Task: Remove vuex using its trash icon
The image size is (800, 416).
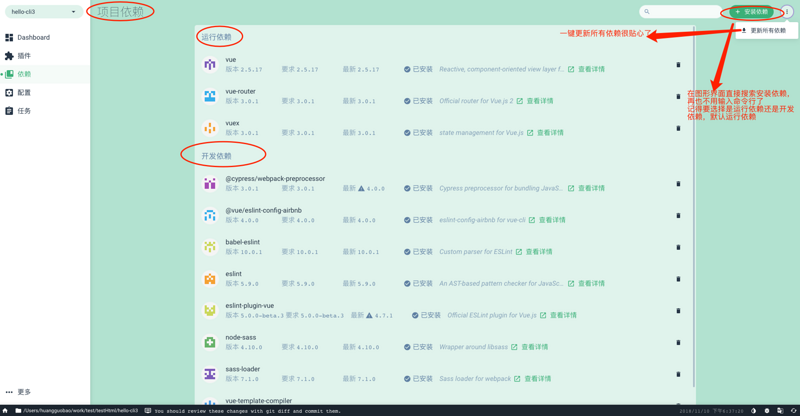Action: click(x=678, y=128)
